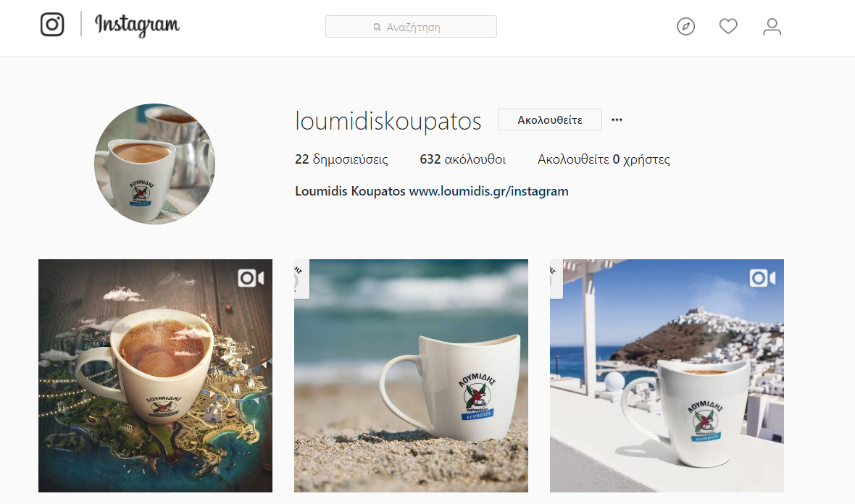The width and height of the screenshot is (855, 504).
Task: Open the loumidiskoupatos profile picture
Action: pos(155,164)
